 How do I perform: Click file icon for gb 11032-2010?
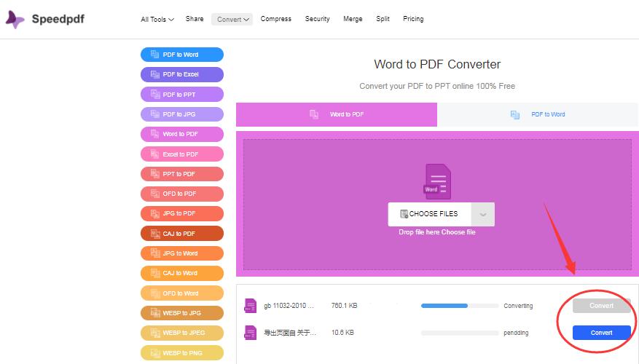[x=250, y=306]
